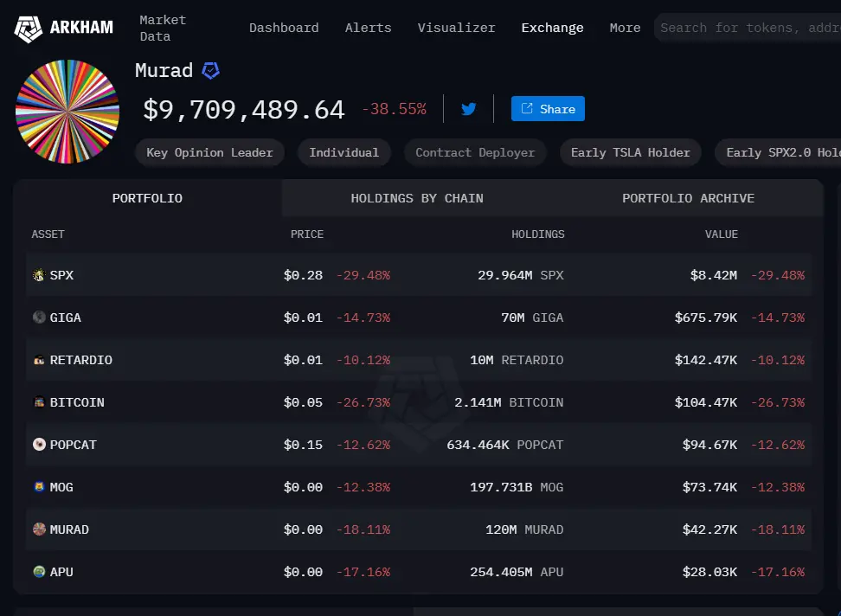The image size is (841, 616).
Task: Switch to PORTFOLIO ARCHIVE tab
Action: click(x=688, y=198)
